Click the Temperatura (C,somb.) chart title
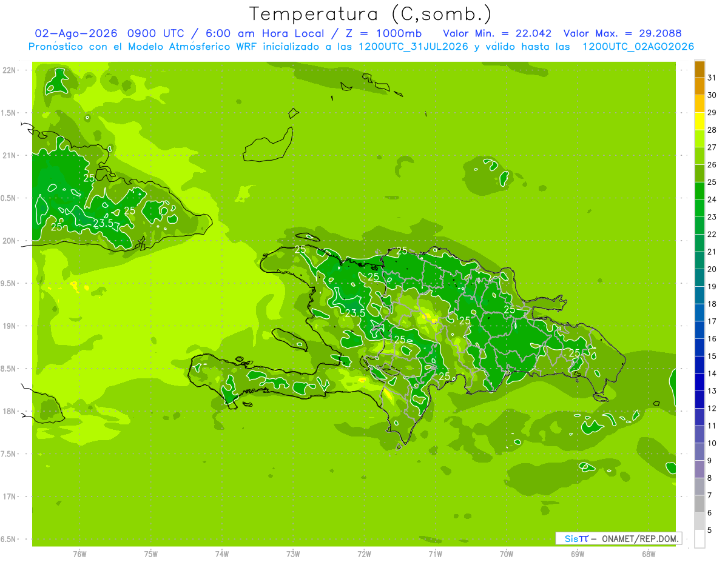728x562 pixels. (370, 13)
